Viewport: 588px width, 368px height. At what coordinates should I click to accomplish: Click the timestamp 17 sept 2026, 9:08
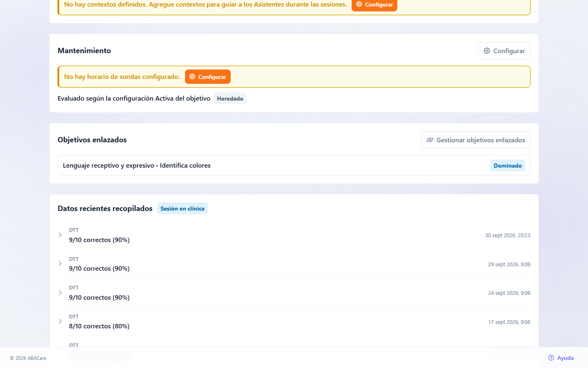[x=509, y=322]
